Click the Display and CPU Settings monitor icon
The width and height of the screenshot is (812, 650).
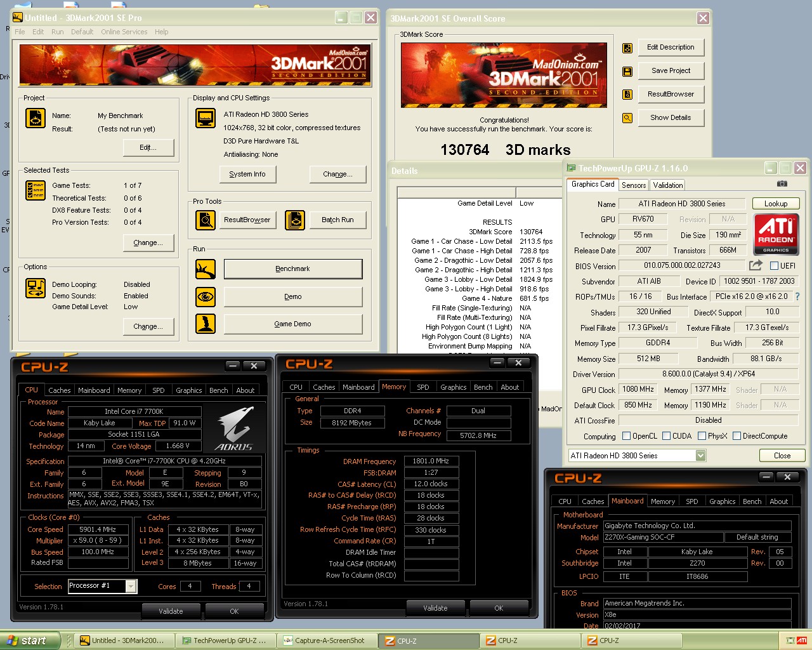point(206,118)
